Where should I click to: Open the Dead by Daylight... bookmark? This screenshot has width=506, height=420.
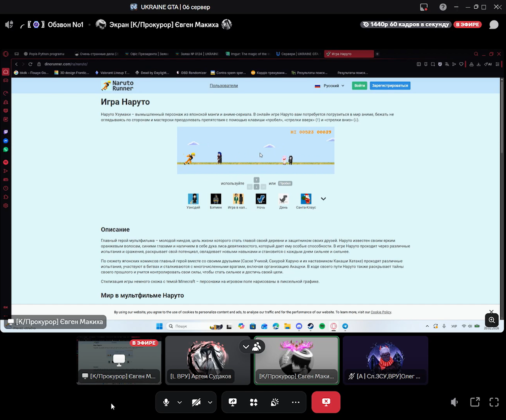[x=152, y=73]
